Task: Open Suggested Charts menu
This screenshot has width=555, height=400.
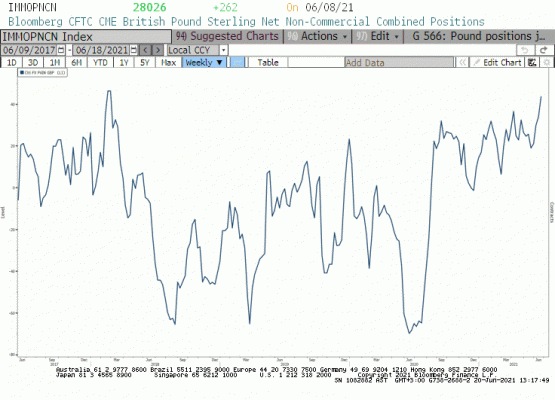Action: [x=227, y=36]
